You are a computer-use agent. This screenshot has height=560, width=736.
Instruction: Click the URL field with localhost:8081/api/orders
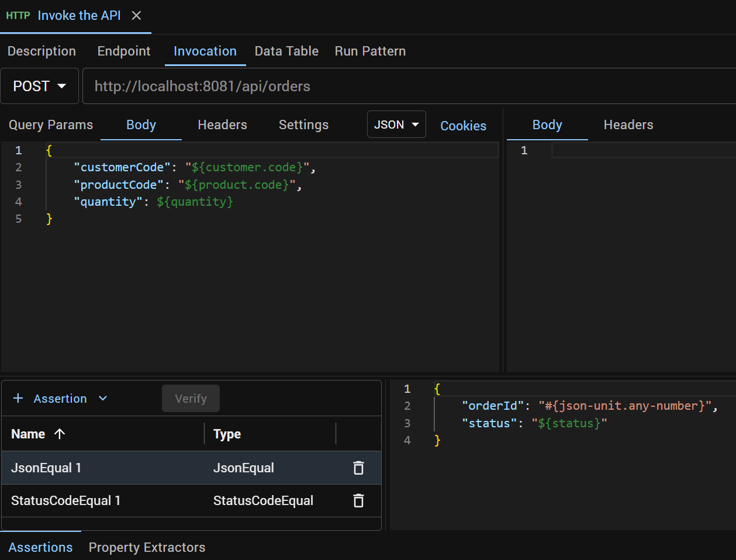(x=409, y=86)
